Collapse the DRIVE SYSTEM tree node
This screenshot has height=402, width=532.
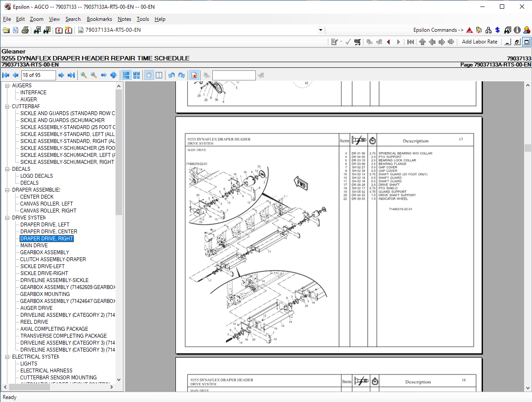(7, 218)
